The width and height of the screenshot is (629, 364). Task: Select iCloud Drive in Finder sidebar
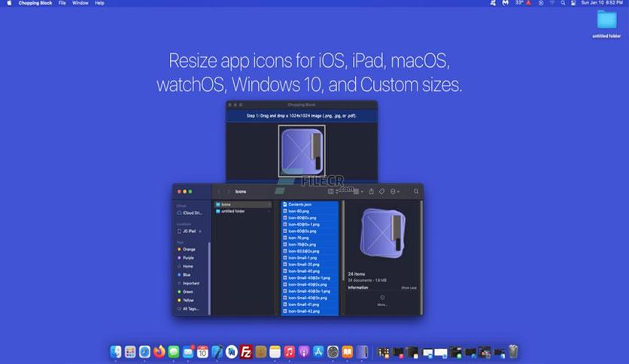(x=190, y=213)
